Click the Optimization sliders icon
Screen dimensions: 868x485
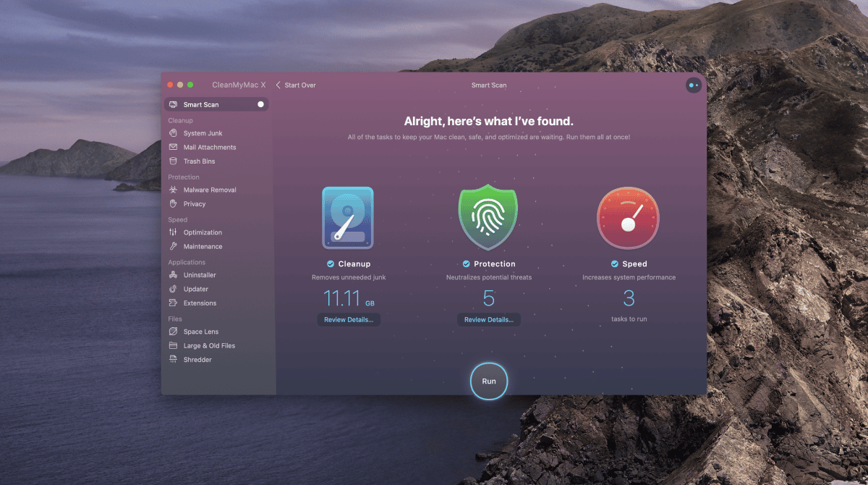click(x=173, y=232)
